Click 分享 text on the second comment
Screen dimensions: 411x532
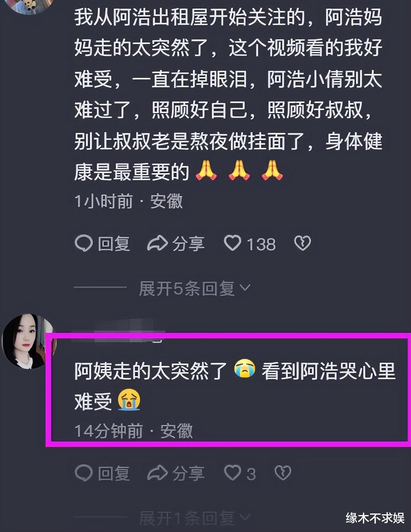click(x=189, y=473)
